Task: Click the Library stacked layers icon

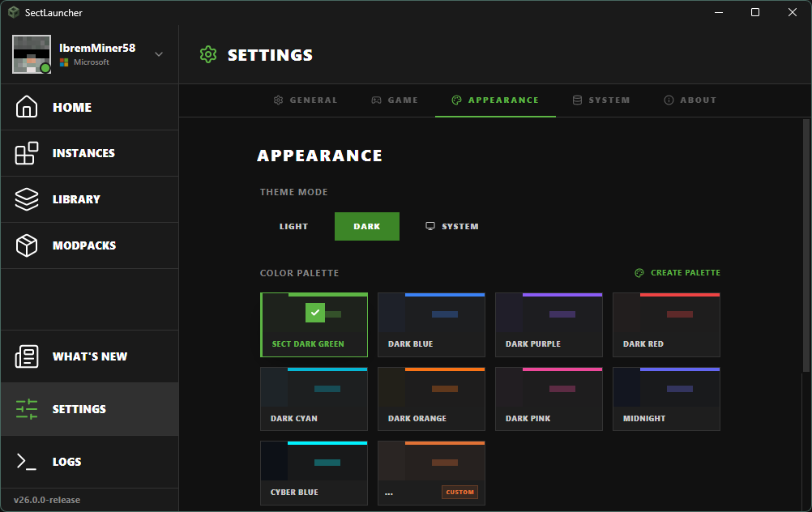Action: point(27,199)
